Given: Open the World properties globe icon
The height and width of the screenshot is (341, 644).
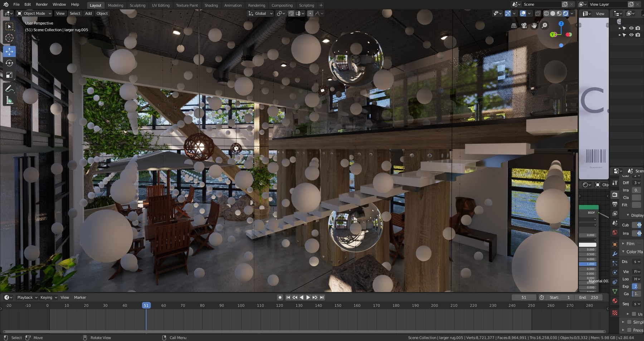Looking at the screenshot, I should pyautogui.click(x=615, y=232).
